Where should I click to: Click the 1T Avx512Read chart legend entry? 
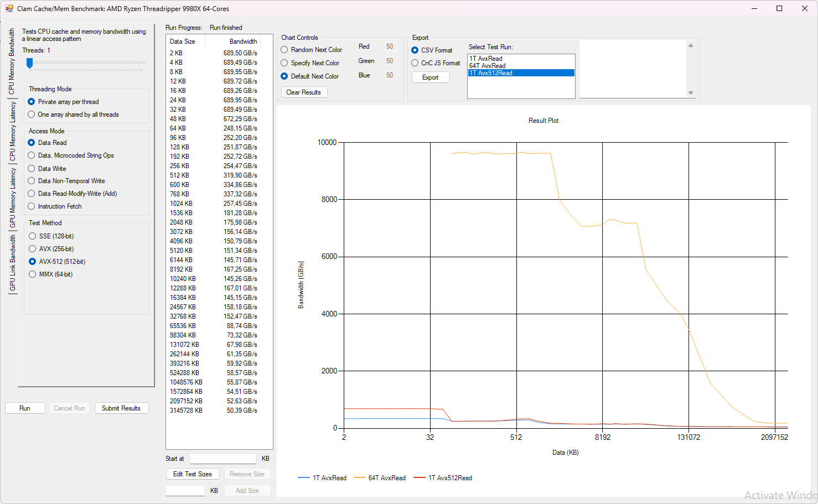tap(443, 478)
